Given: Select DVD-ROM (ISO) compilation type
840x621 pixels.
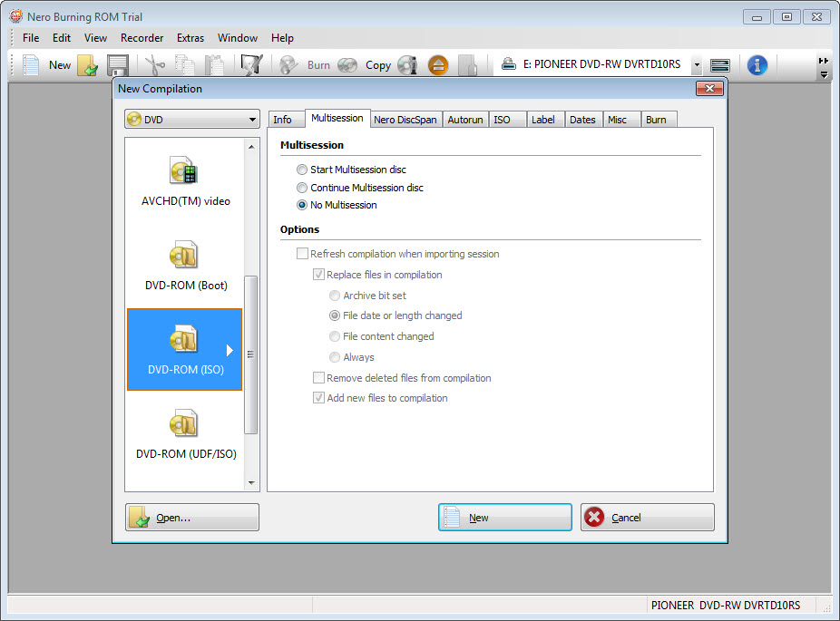Looking at the screenshot, I should point(185,350).
